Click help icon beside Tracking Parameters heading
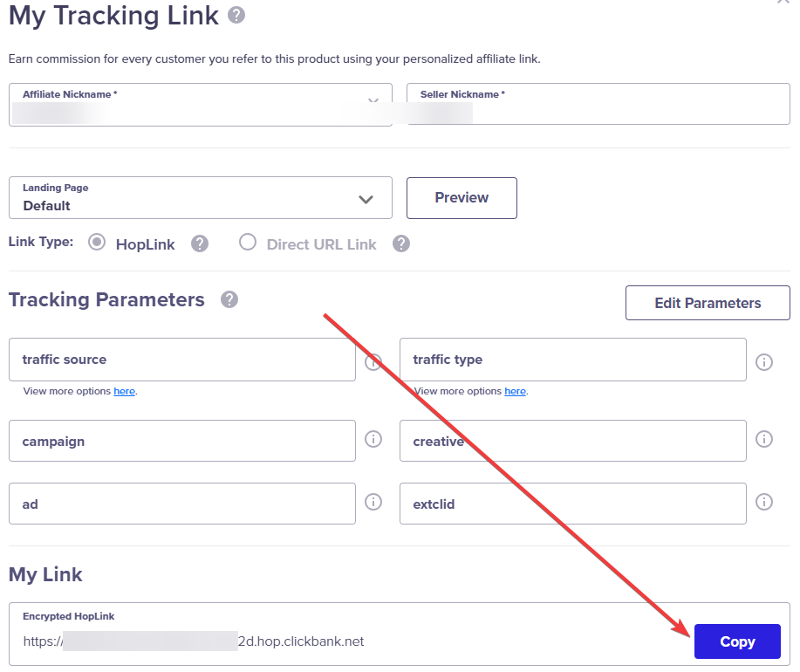Screen dimensions: 800x672 229,299
